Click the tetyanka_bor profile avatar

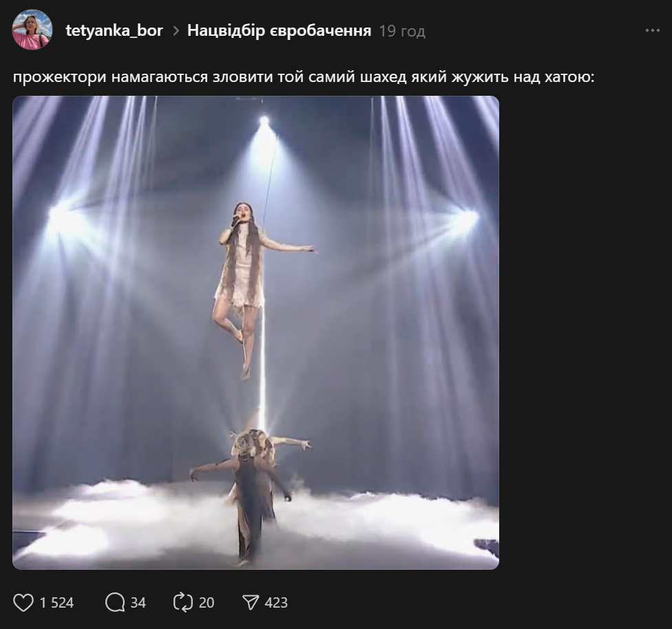32,30
